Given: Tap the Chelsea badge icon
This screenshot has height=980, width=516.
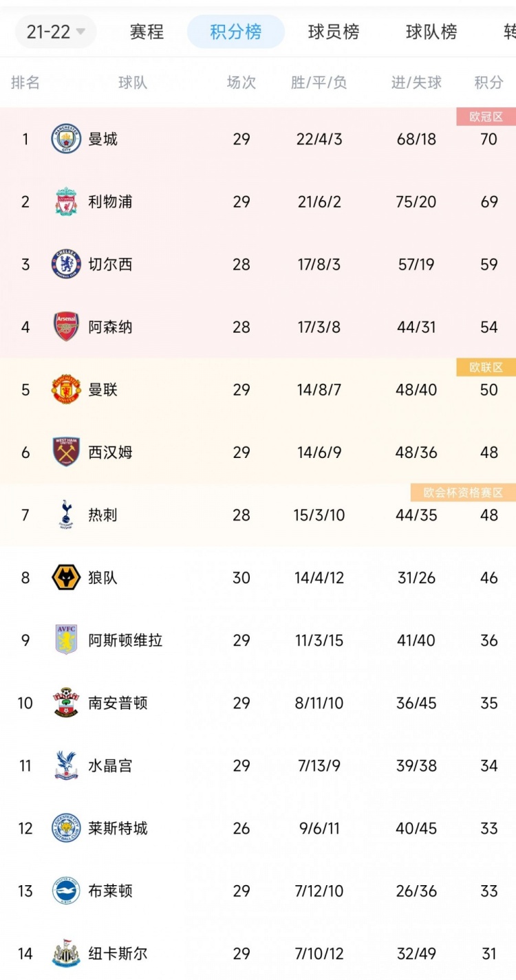Looking at the screenshot, I should [x=66, y=264].
